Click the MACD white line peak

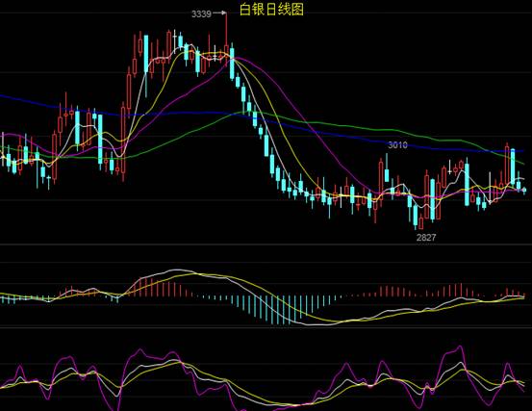click(x=176, y=270)
